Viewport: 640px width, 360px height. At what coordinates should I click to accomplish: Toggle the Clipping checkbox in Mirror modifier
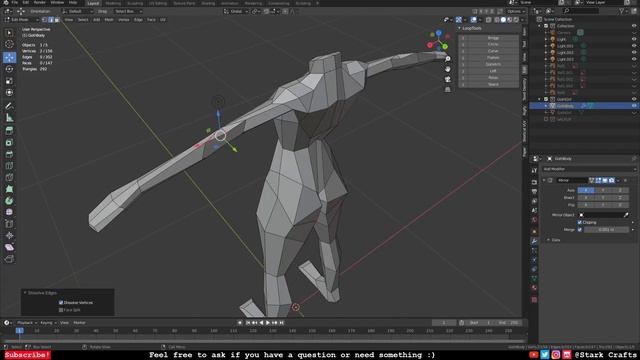click(x=580, y=222)
